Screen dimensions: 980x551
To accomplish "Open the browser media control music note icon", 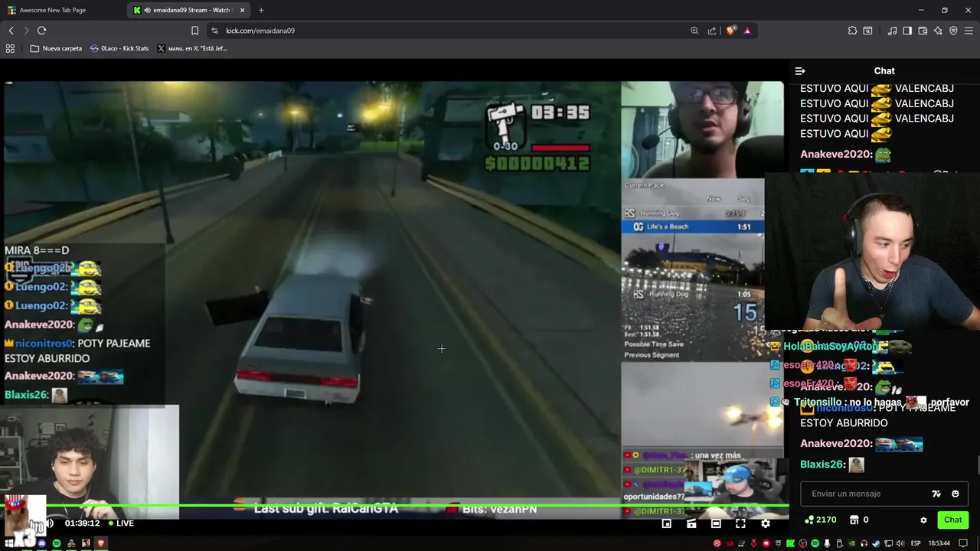I will click(892, 31).
